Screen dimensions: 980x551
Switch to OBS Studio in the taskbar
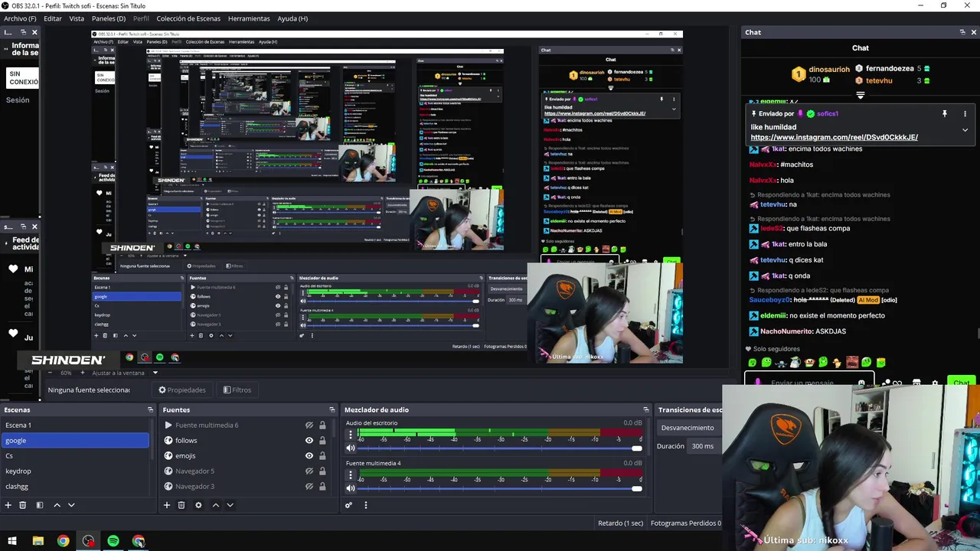(88, 541)
